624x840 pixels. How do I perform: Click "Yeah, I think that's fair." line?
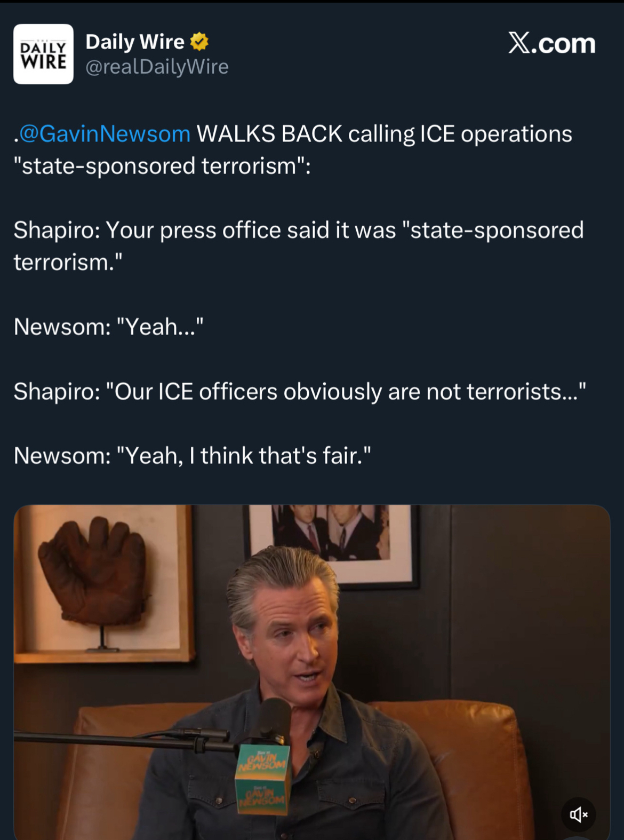(x=192, y=456)
